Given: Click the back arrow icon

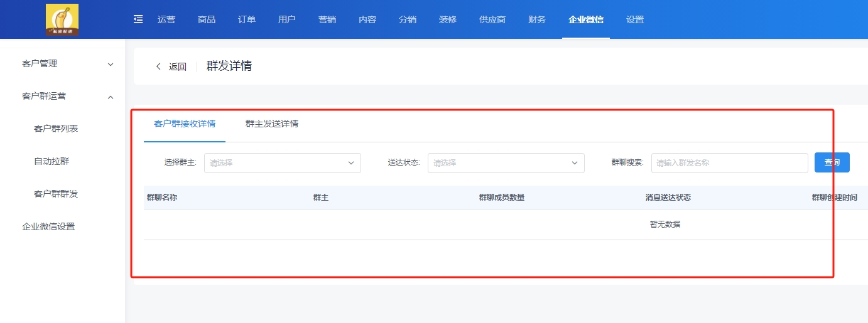Looking at the screenshot, I should pos(158,66).
